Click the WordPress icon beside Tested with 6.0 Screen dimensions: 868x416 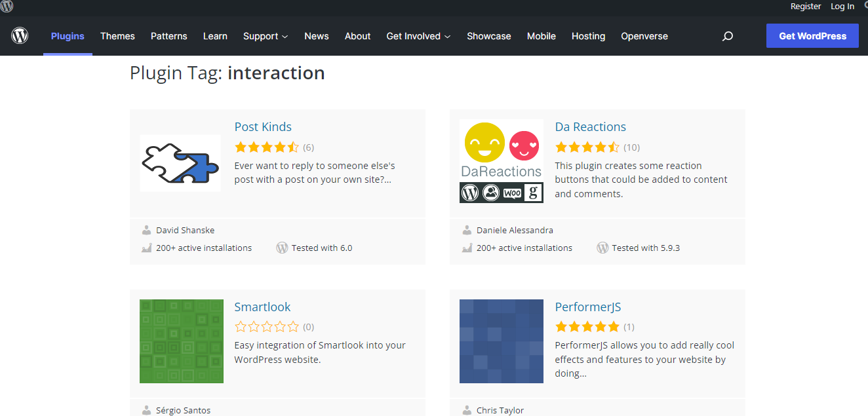pos(282,248)
